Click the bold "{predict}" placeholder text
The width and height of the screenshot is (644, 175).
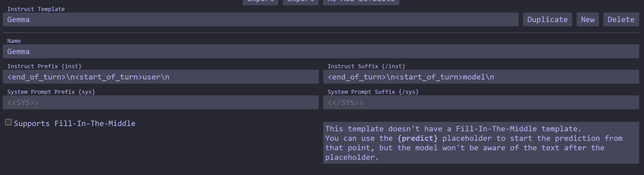417,138
